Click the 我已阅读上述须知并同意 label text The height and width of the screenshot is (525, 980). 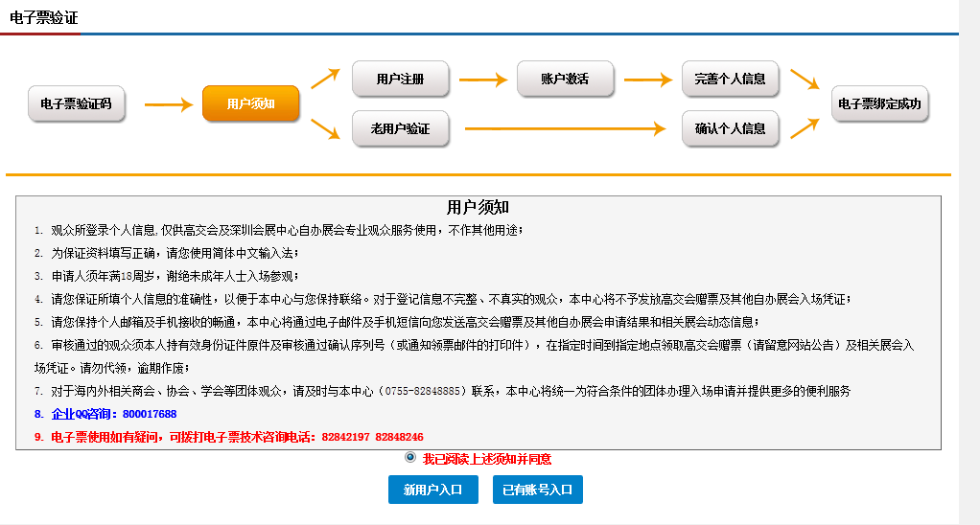coord(487,460)
